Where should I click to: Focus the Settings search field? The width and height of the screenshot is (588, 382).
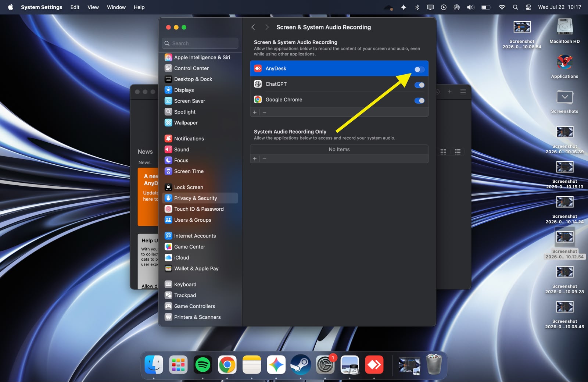coord(200,43)
